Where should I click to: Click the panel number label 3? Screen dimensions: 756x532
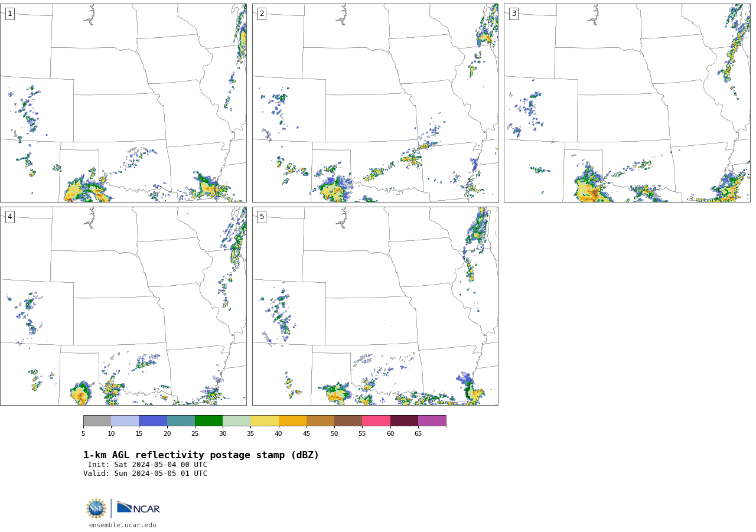pyautogui.click(x=513, y=14)
